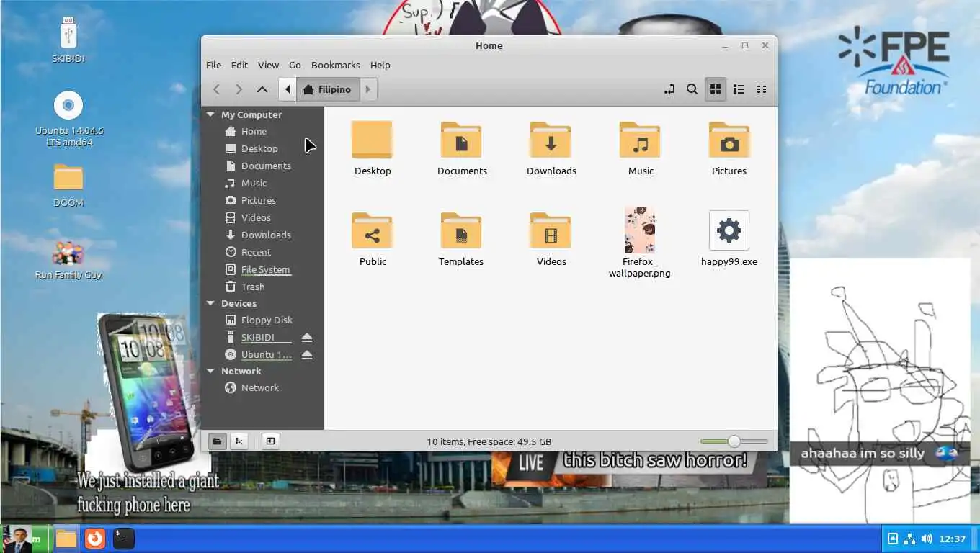Go up to parent folder arrow

262,89
